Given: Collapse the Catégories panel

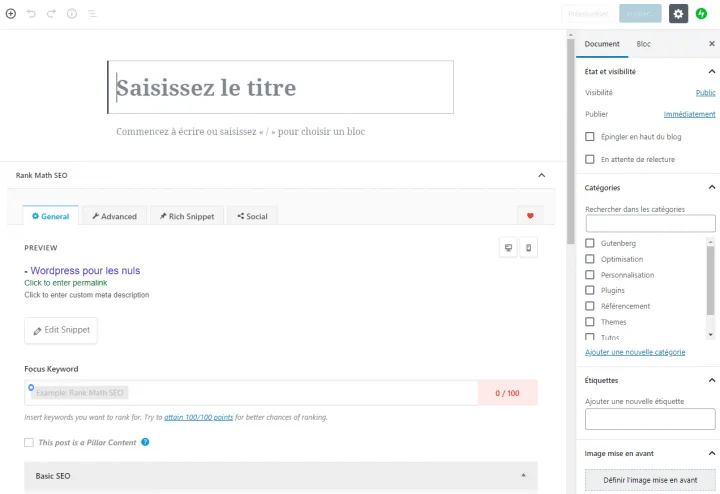Looking at the screenshot, I should pyautogui.click(x=711, y=187).
